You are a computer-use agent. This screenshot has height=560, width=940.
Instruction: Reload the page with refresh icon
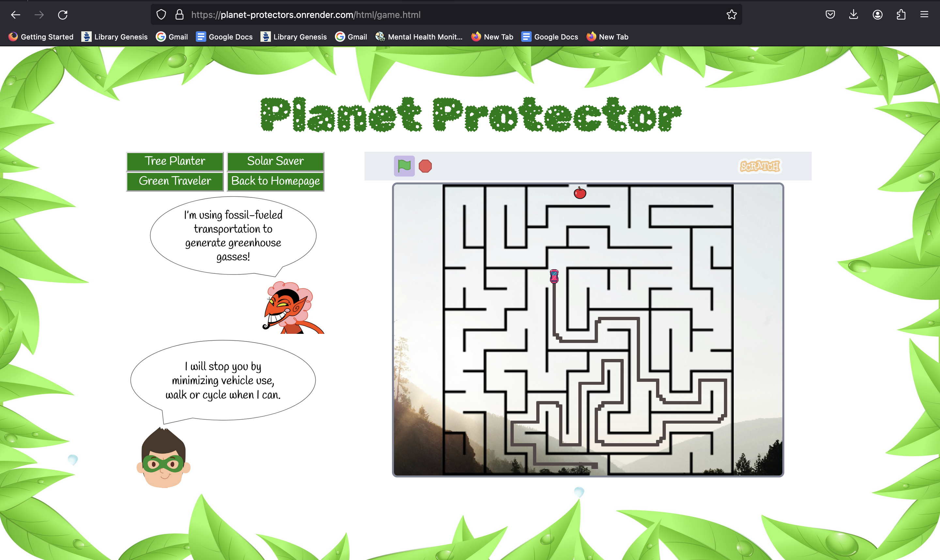point(63,15)
